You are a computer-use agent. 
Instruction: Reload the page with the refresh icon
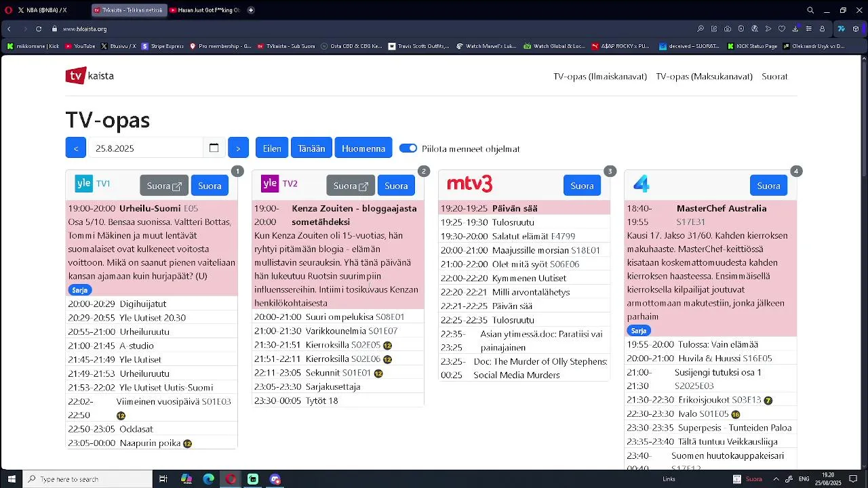click(x=39, y=29)
